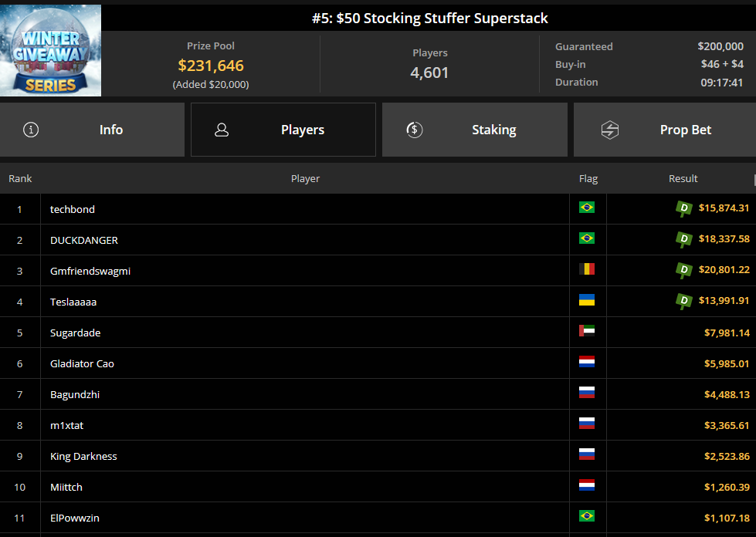Click the $7,981.14 result
This screenshot has width=756, height=537.
(x=727, y=333)
